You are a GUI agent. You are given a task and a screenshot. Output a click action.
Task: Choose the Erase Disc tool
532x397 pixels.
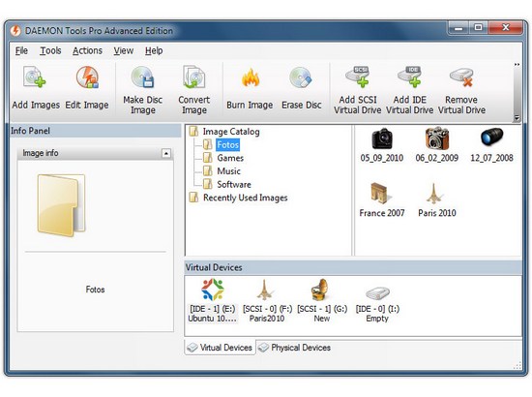click(301, 87)
